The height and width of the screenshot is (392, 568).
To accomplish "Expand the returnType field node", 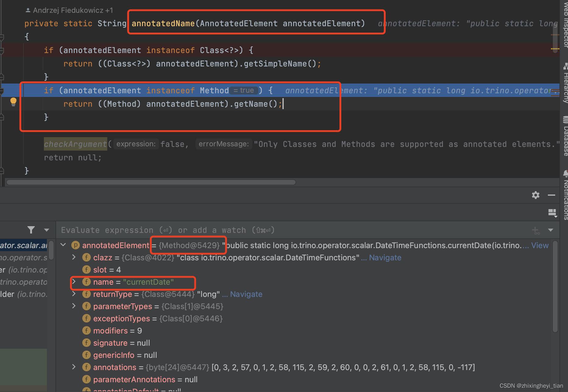I will click(x=74, y=294).
